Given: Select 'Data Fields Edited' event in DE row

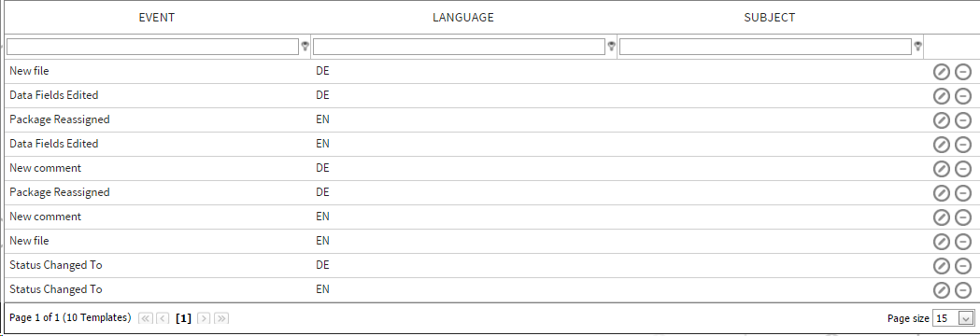Looking at the screenshot, I should [x=54, y=95].
